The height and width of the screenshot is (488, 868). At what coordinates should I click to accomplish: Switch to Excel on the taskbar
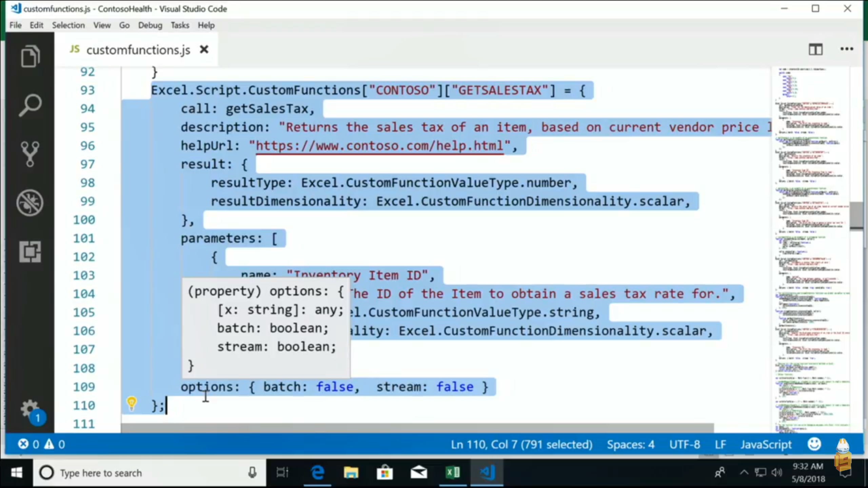pos(452,473)
